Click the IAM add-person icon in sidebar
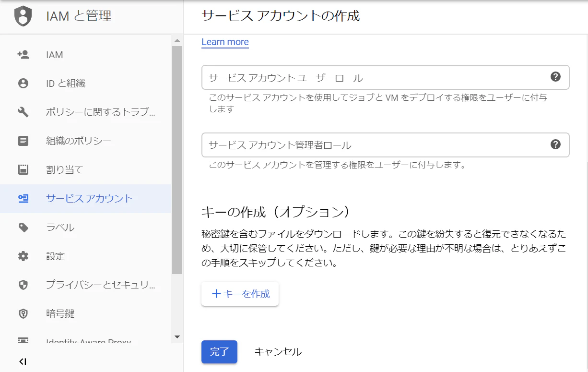 point(23,55)
